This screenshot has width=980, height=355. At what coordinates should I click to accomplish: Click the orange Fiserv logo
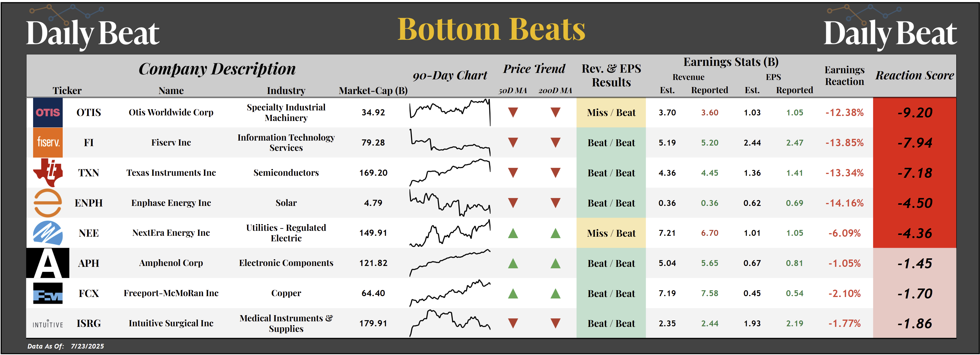click(47, 143)
